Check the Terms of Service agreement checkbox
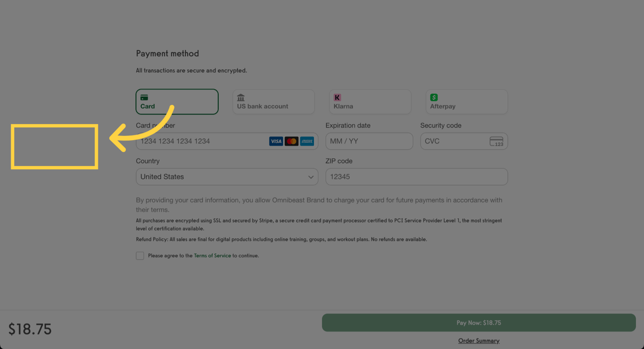The width and height of the screenshot is (644, 349). (x=140, y=255)
